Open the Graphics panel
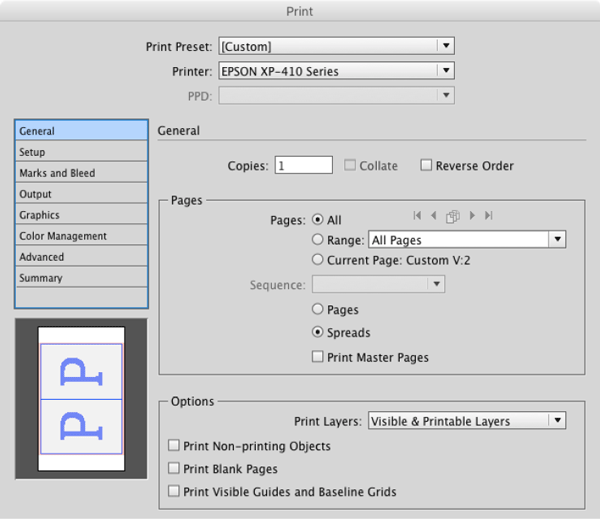 (81, 215)
